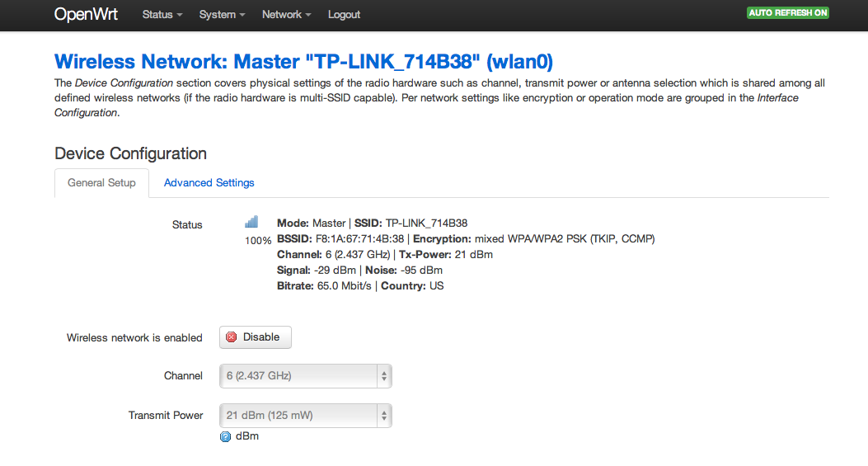The image size is (868, 466).
Task: Click the Logout link
Action: (344, 15)
